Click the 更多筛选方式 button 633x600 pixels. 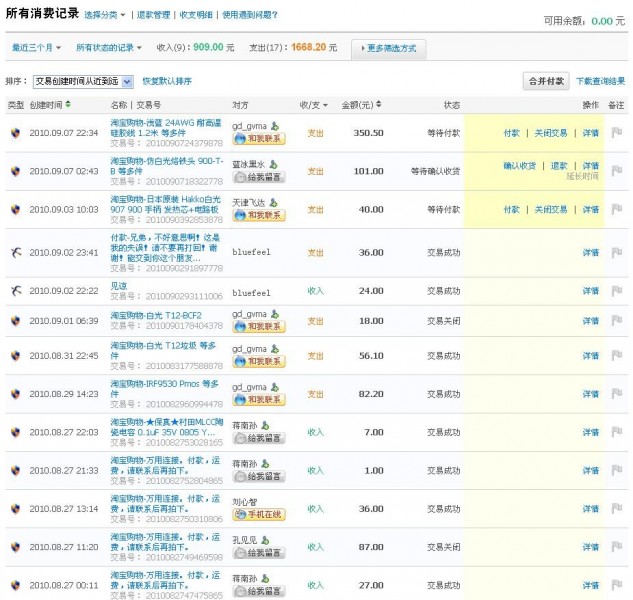coord(389,48)
